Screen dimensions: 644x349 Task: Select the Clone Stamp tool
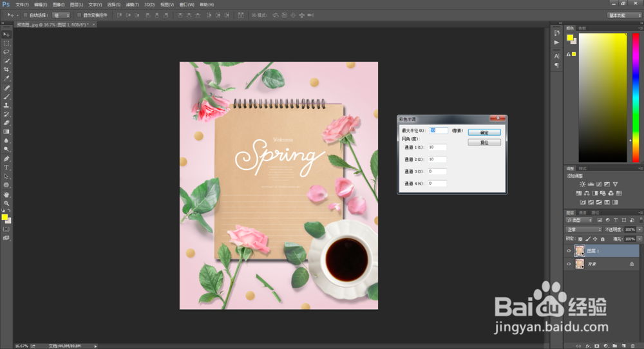point(6,106)
